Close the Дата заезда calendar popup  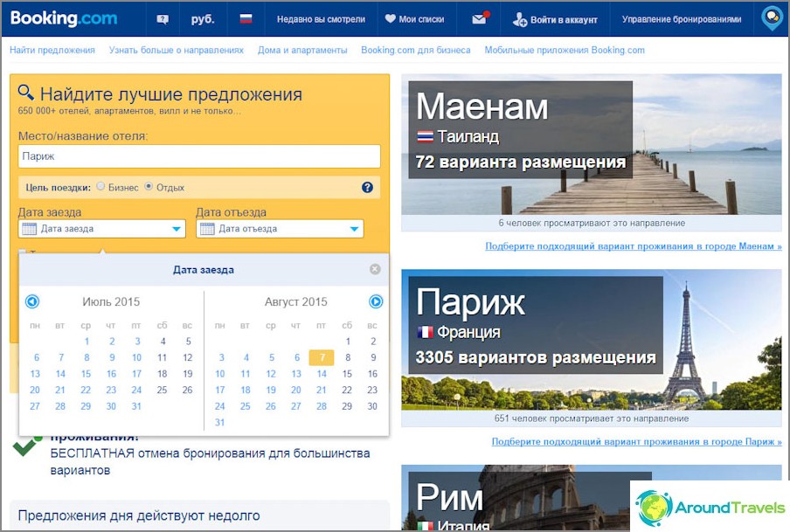[375, 270]
